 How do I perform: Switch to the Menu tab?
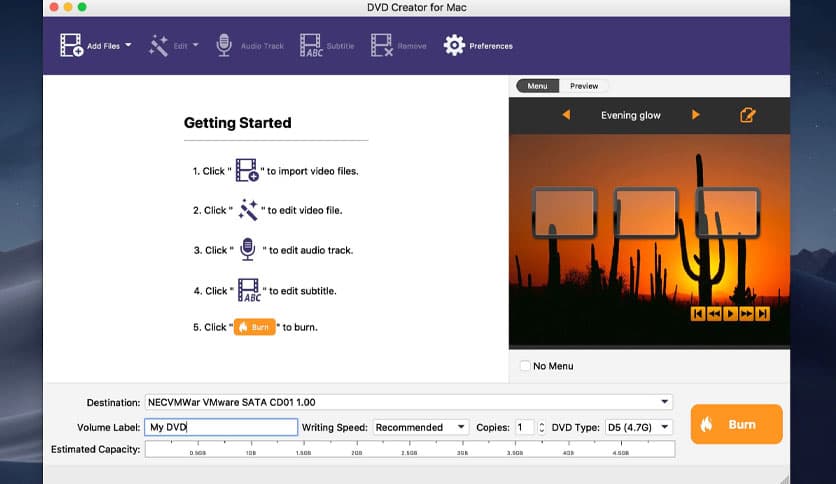[537, 86]
